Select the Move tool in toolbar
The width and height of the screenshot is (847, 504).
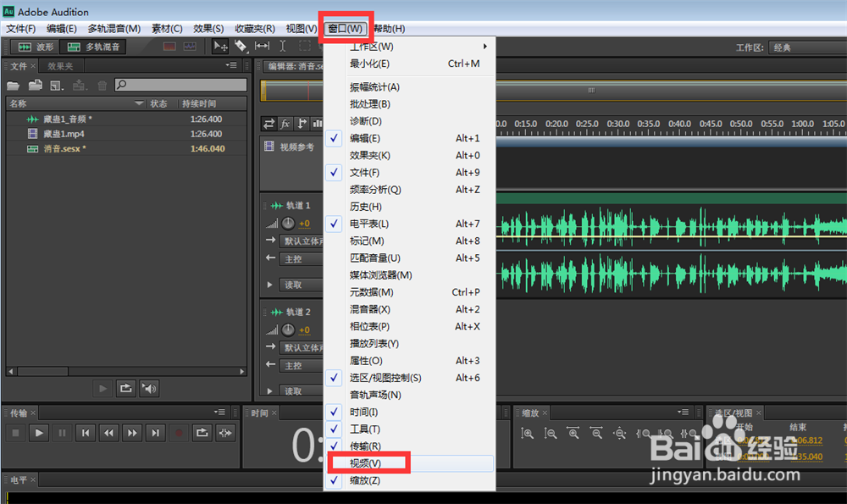[x=220, y=47]
